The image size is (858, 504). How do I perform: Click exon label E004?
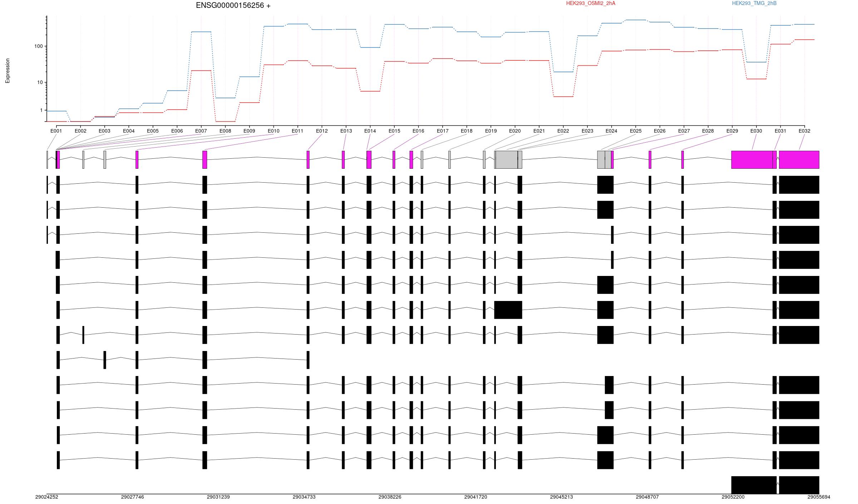pyautogui.click(x=129, y=131)
